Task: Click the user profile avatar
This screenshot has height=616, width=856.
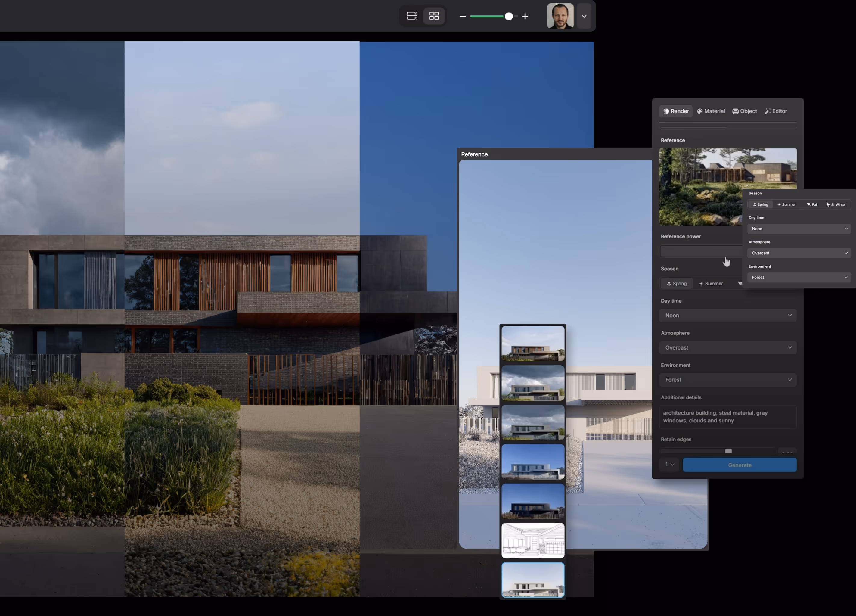Action: pyautogui.click(x=560, y=16)
